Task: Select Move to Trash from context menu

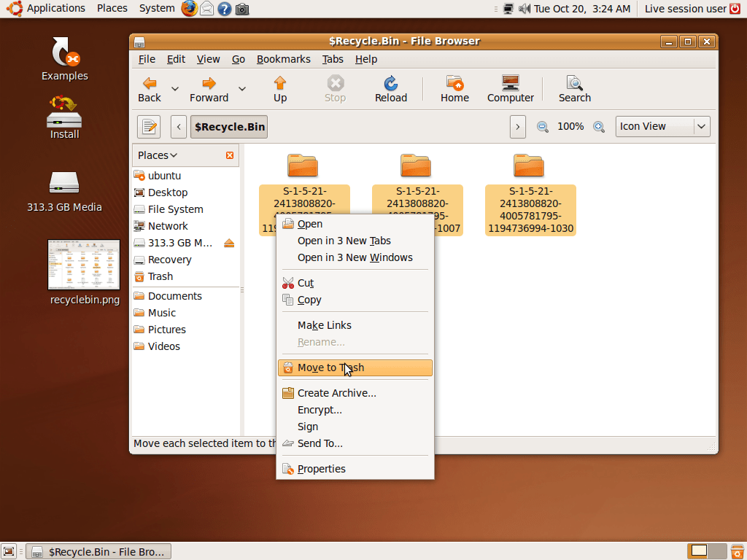Action: [x=330, y=367]
